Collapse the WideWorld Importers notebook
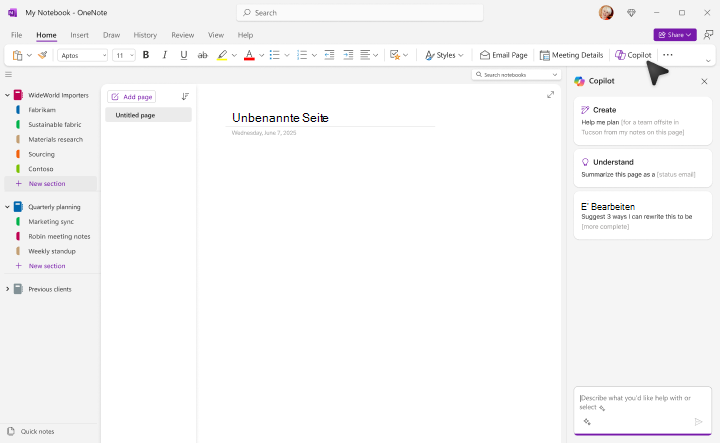 pos(7,95)
